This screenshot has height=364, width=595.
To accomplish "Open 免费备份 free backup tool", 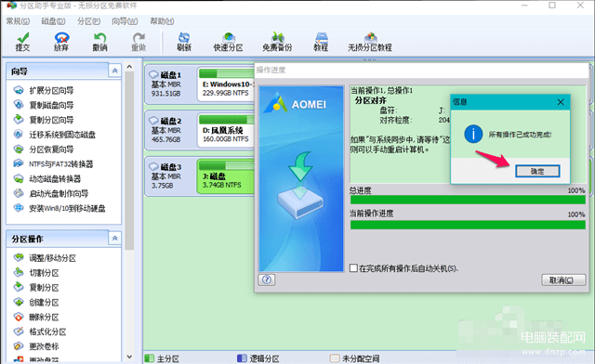I will click(x=277, y=42).
